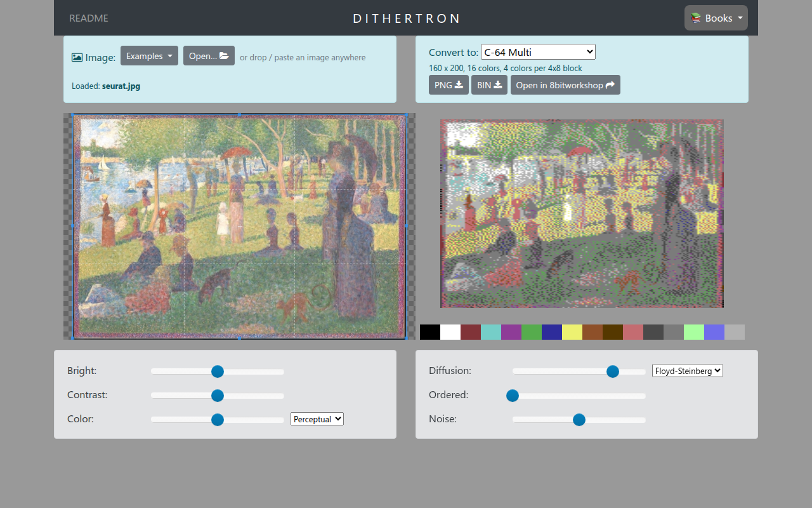812x508 pixels.
Task: Click the dithered output image
Action: (x=582, y=213)
